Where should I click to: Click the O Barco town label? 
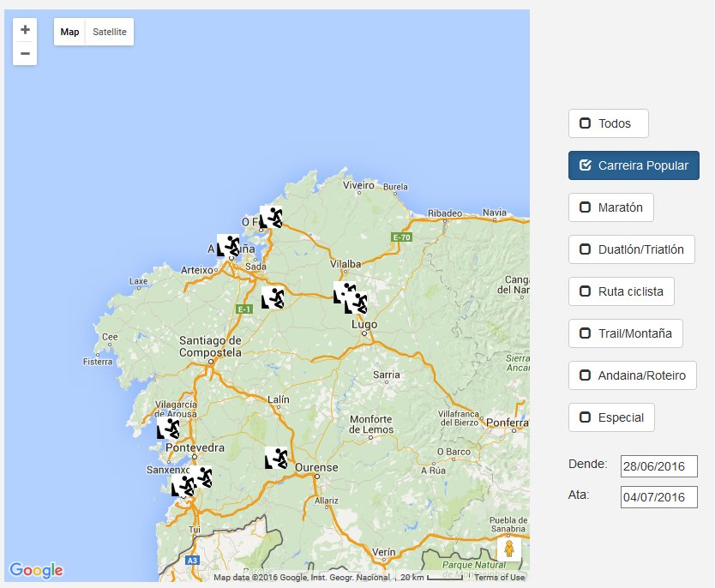pyautogui.click(x=454, y=452)
